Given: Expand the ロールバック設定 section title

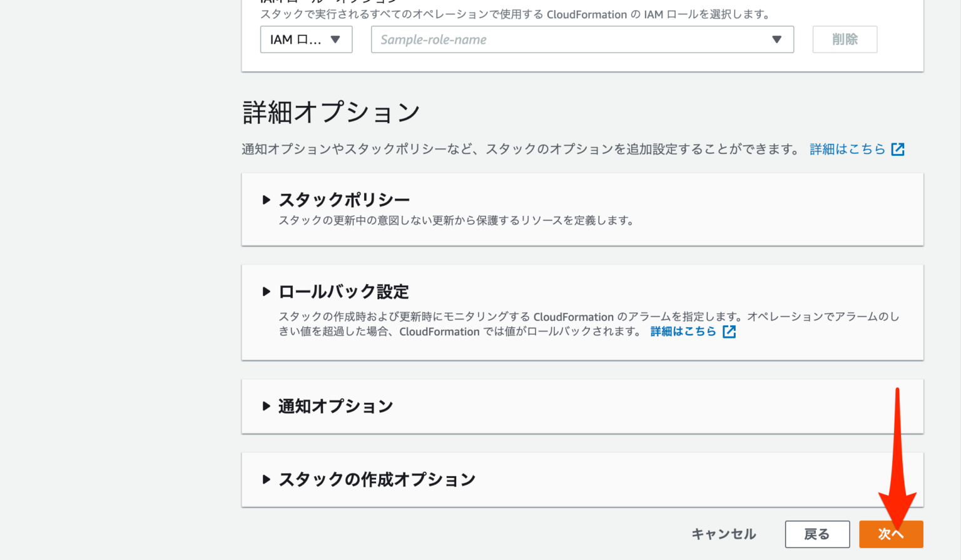Looking at the screenshot, I should pyautogui.click(x=343, y=292).
